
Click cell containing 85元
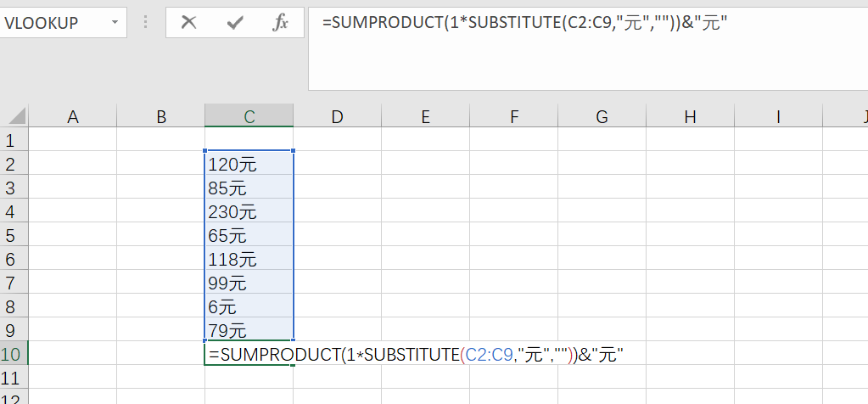[x=249, y=188]
